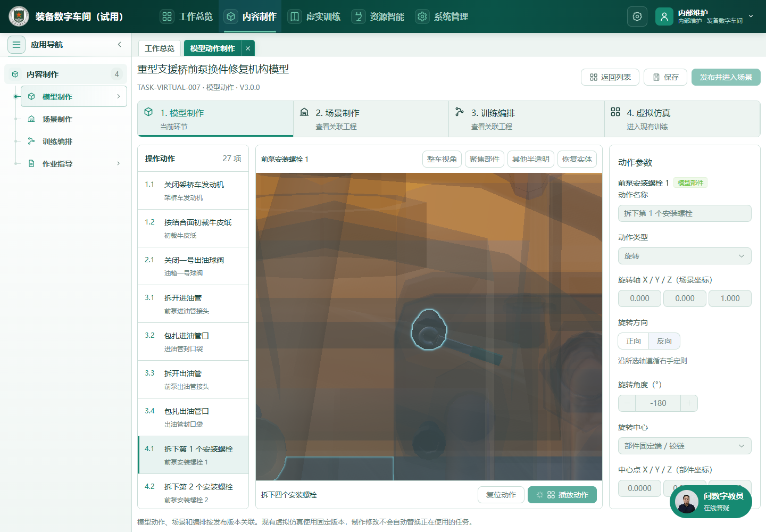Decrease rotation angle with minus stepper
The image size is (766, 532).
tap(627, 403)
